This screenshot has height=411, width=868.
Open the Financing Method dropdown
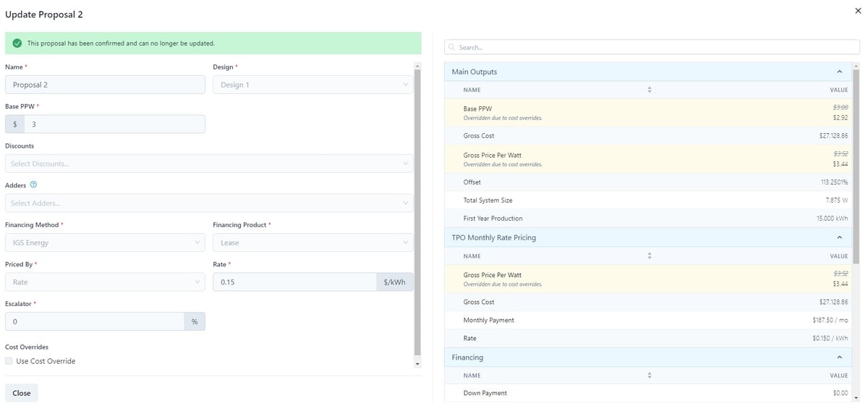(105, 242)
